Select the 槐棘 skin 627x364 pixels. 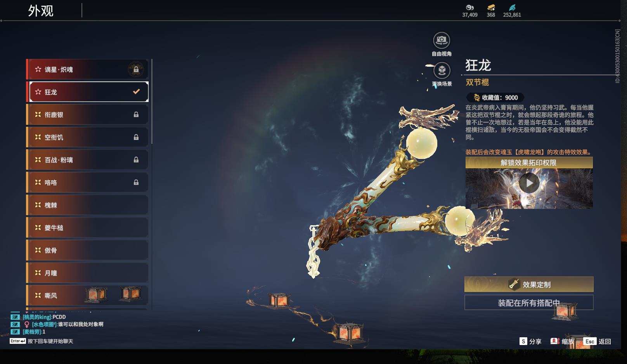pyautogui.click(x=87, y=205)
